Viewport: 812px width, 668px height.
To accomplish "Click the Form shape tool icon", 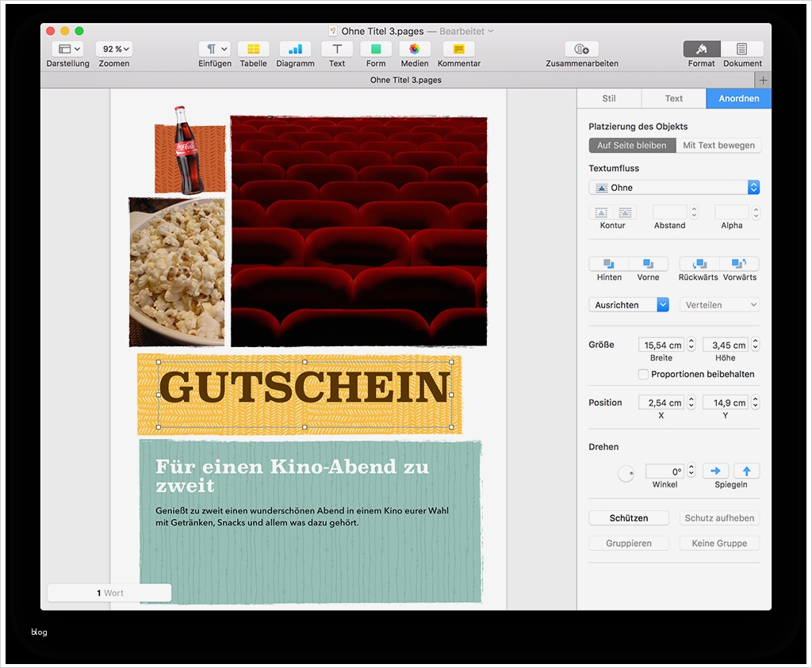I will pyautogui.click(x=375, y=50).
